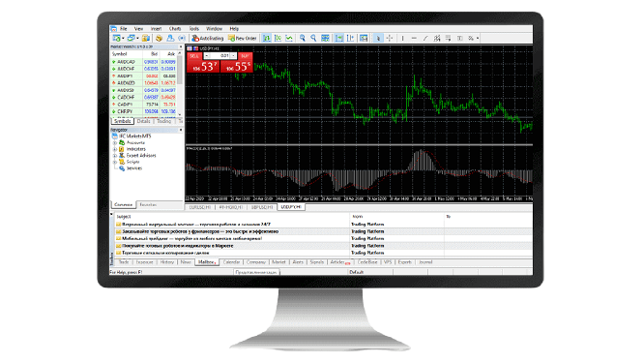
Task: Expand the Accounts tree node
Action: click(115, 142)
